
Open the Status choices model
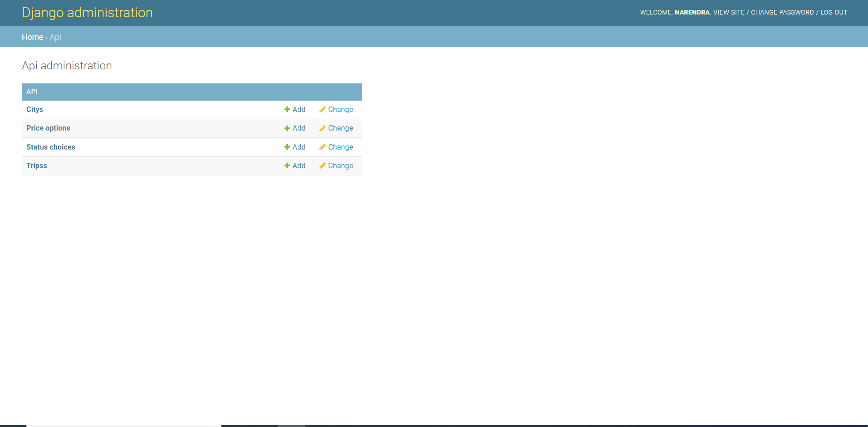[50, 147]
